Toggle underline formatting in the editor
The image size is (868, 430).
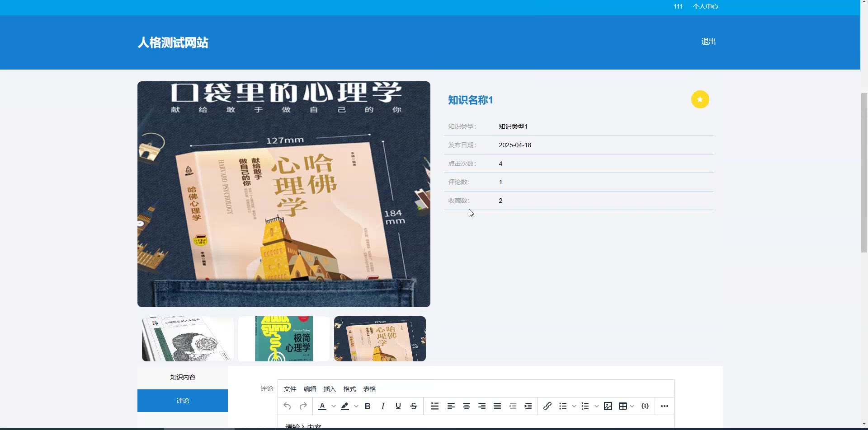[x=398, y=406]
